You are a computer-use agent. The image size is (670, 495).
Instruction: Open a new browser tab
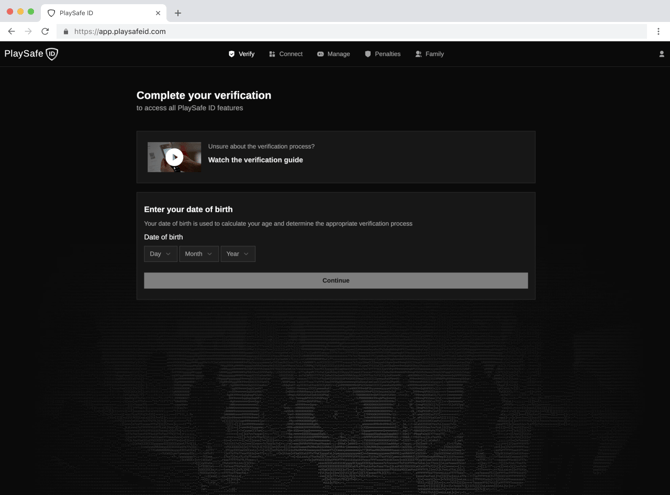pos(178,13)
